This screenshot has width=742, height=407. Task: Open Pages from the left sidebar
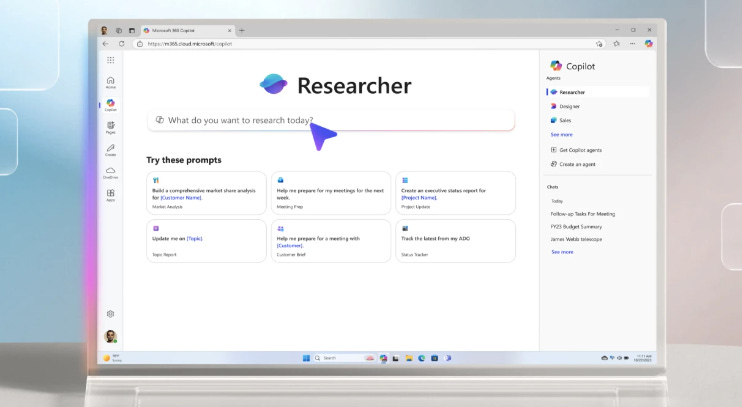[110, 127]
